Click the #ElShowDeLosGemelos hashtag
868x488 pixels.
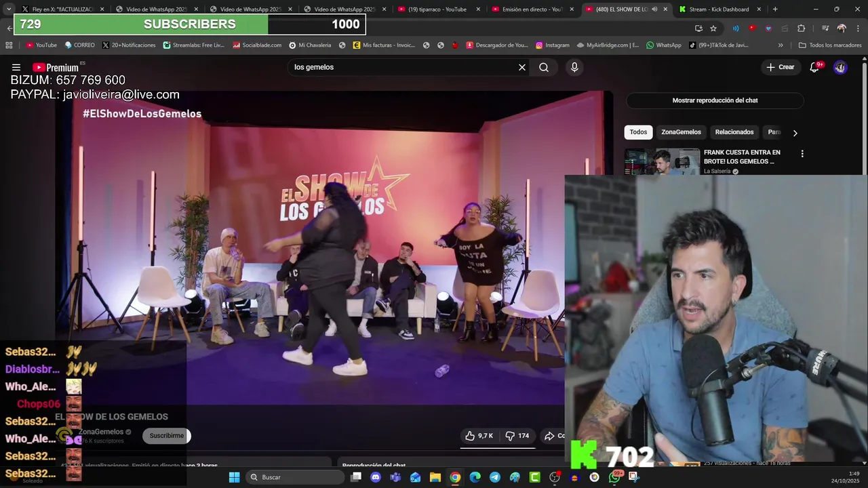coord(142,114)
